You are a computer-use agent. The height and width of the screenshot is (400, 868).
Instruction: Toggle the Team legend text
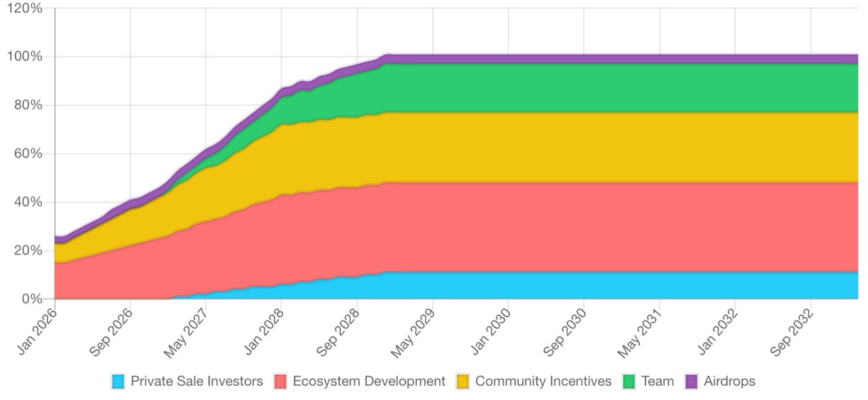coord(658,382)
